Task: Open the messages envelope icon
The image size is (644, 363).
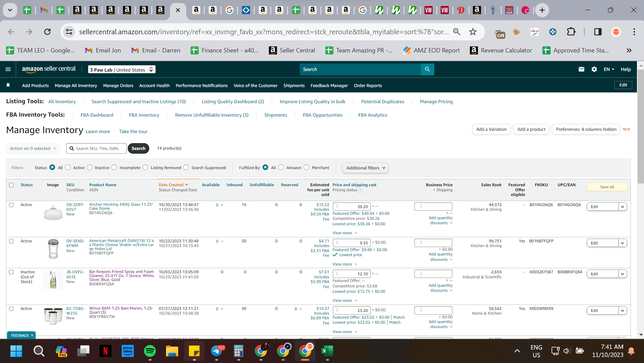Action: coord(581,69)
